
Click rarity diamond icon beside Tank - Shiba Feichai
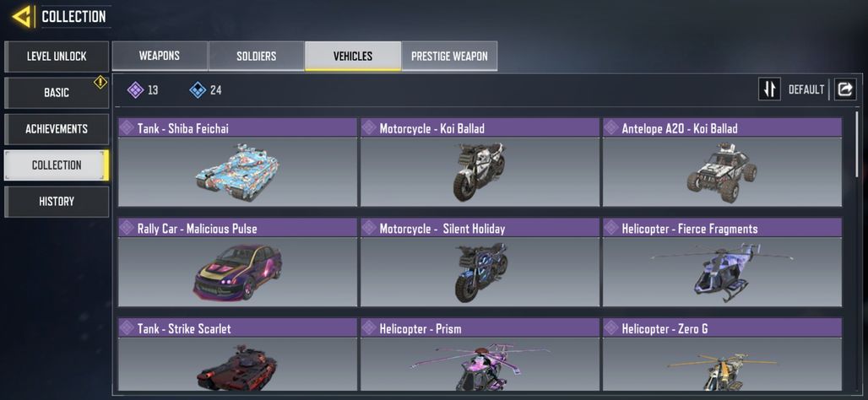click(x=127, y=127)
